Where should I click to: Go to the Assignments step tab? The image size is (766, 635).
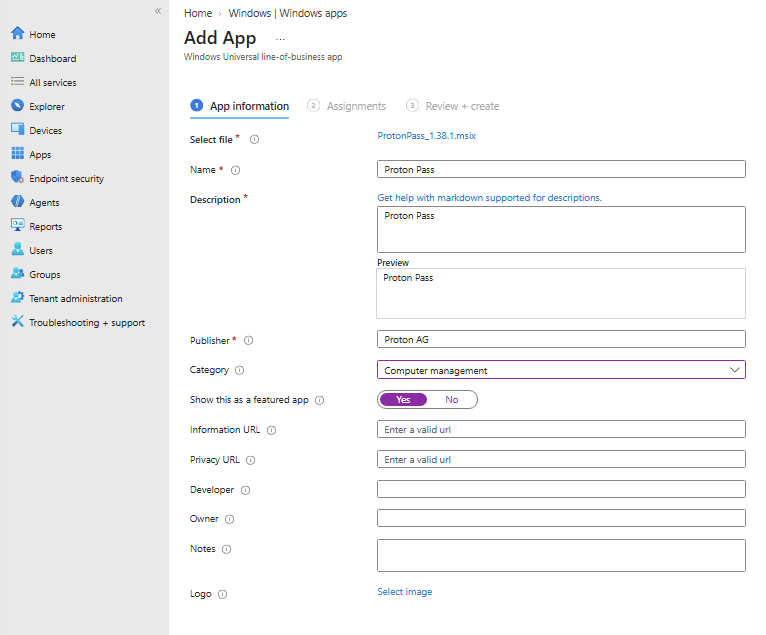coord(346,106)
